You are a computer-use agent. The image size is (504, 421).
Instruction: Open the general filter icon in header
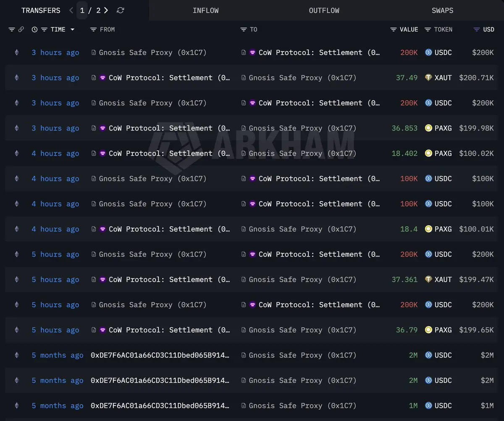(12, 29)
